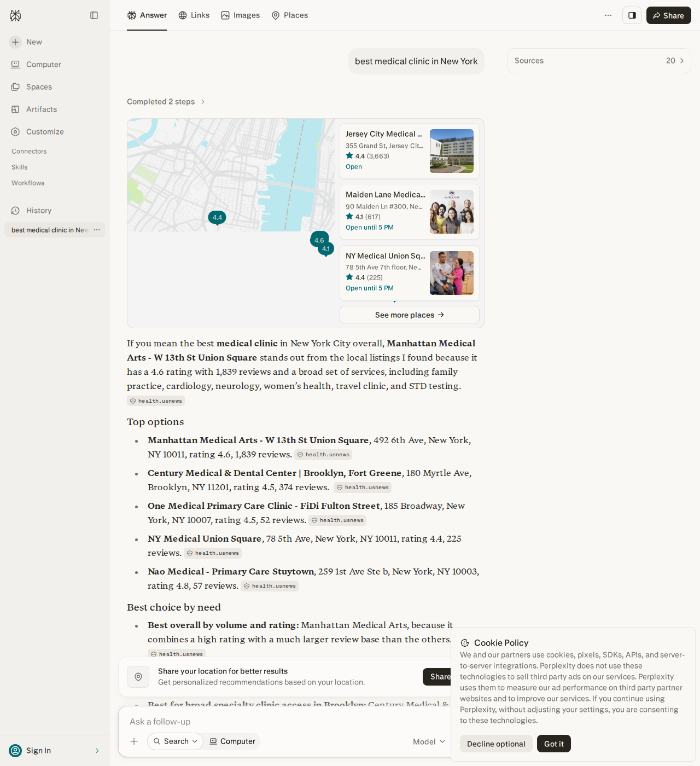Click the Perplexity logo icon
Viewport: 700px width, 766px height.
click(x=15, y=15)
